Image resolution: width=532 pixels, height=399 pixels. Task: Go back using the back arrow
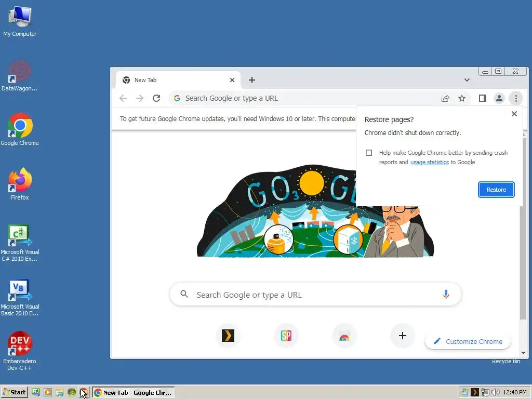click(123, 98)
